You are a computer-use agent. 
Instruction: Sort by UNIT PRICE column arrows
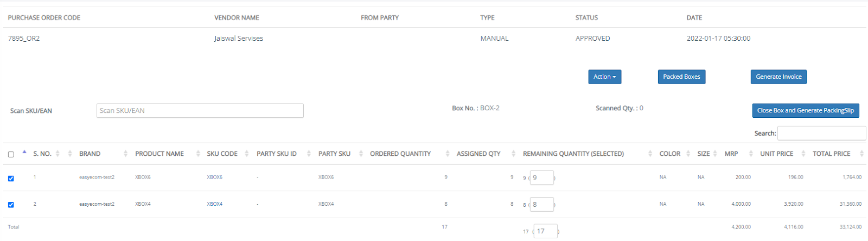(803, 154)
